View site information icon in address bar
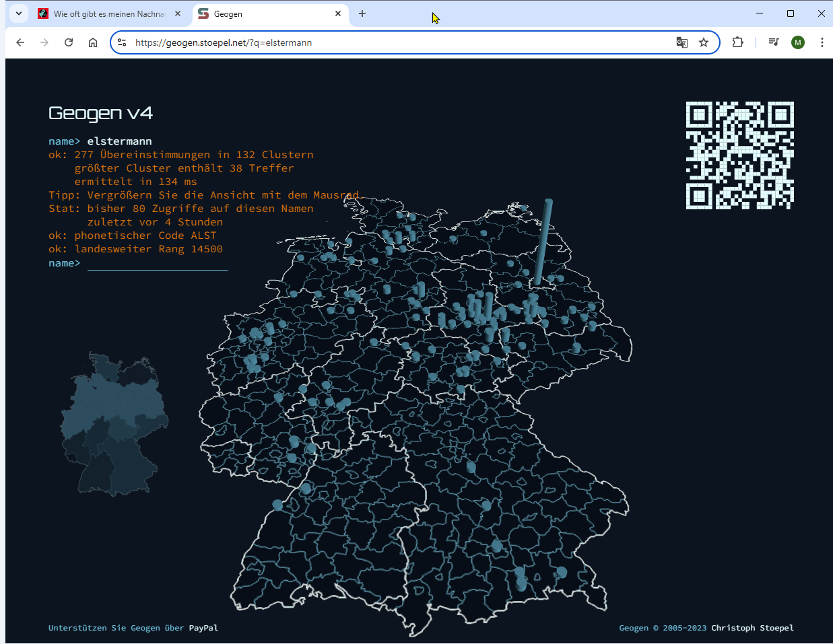The image size is (833, 644). [122, 42]
